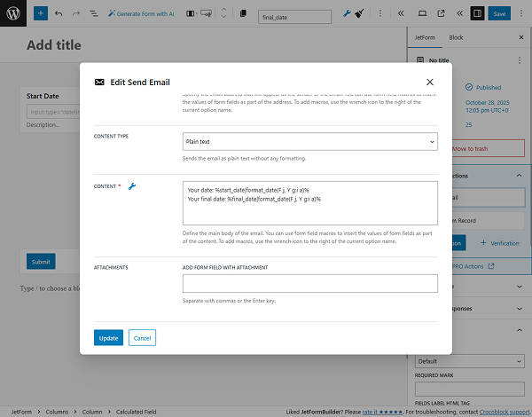Click the columns block type icon

[191, 13]
